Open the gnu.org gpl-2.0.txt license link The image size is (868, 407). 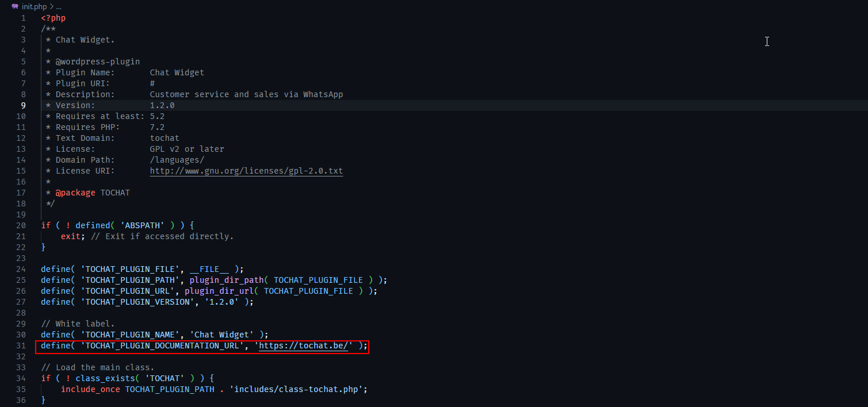coord(246,171)
